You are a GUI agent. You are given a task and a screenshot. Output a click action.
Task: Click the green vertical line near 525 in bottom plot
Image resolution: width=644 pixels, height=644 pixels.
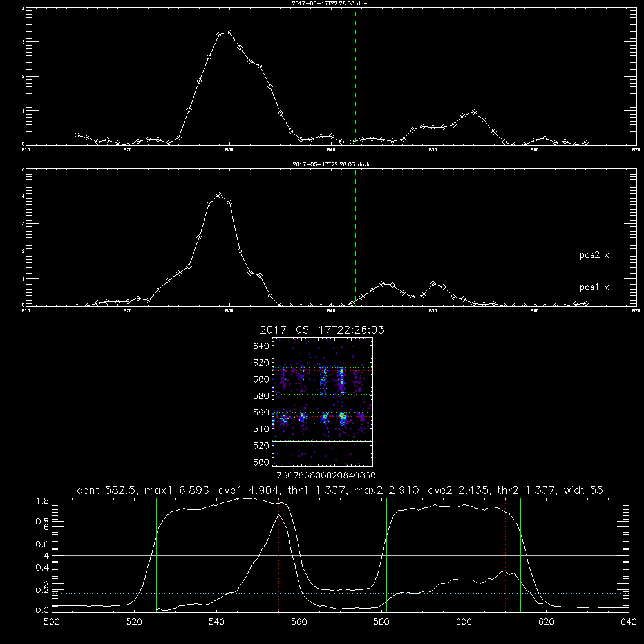tap(156, 556)
